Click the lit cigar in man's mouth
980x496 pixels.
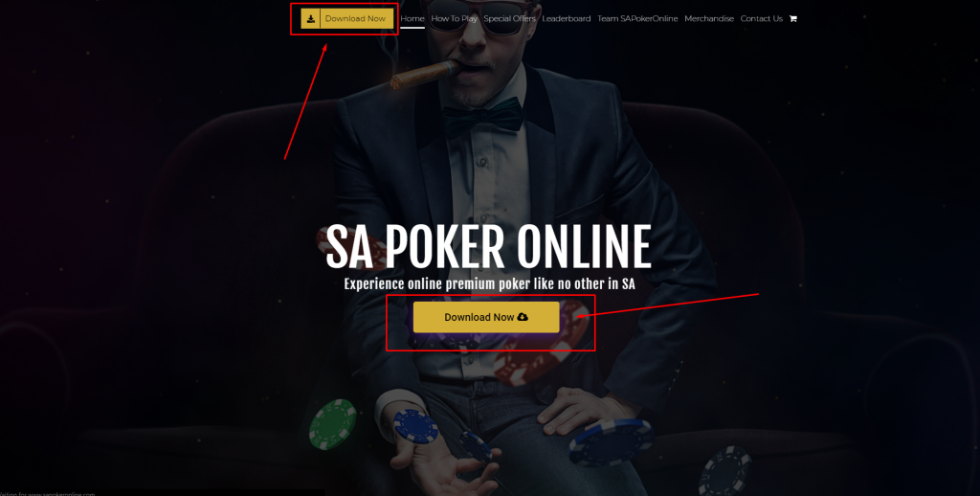(x=422, y=74)
